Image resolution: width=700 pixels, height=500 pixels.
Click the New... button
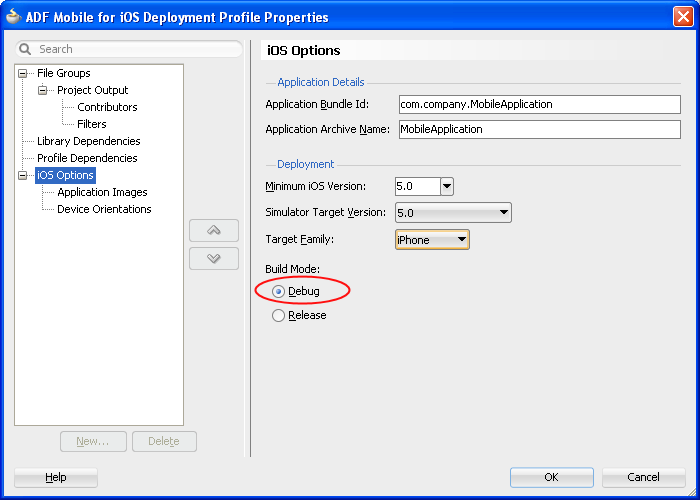point(93,442)
